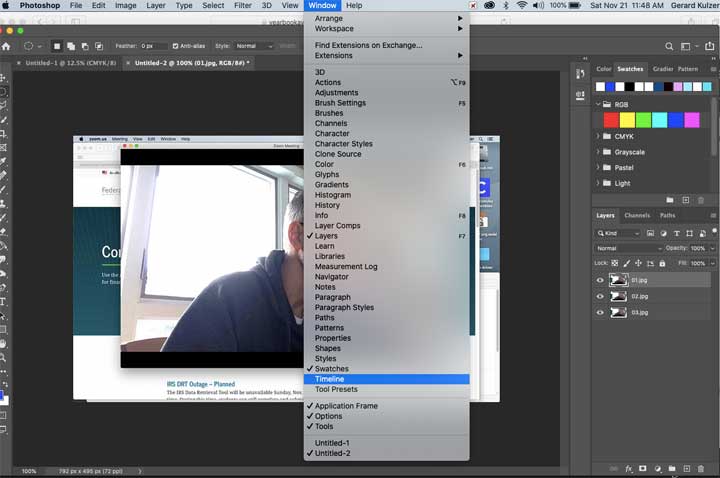Delete swatch using the trash icon in Swatches
Screen dimensions: 720x478
pos(701,200)
